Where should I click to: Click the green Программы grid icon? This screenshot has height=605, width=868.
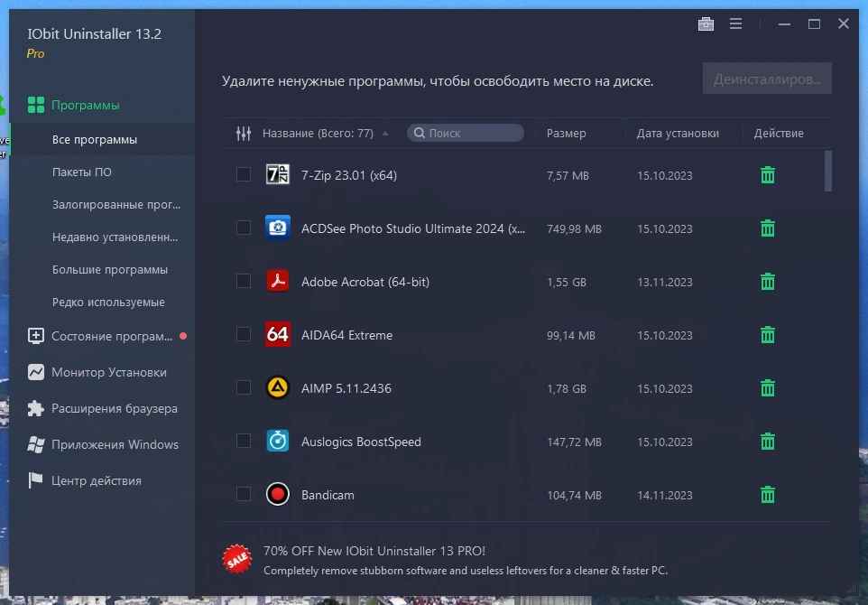[x=36, y=105]
